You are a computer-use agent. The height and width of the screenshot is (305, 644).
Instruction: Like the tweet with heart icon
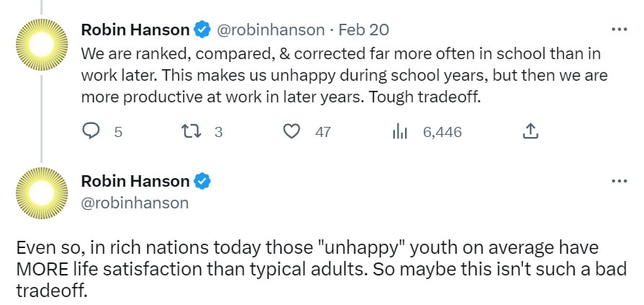click(x=292, y=132)
